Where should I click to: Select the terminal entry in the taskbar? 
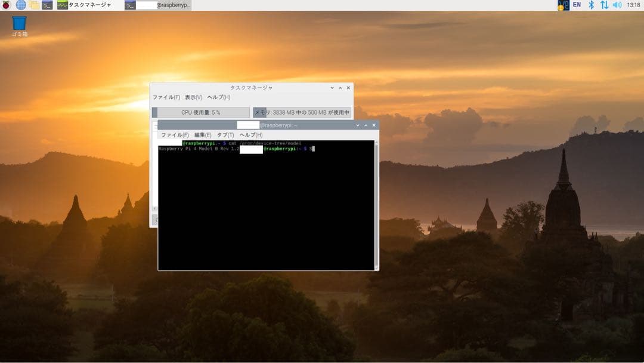click(159, 5)
